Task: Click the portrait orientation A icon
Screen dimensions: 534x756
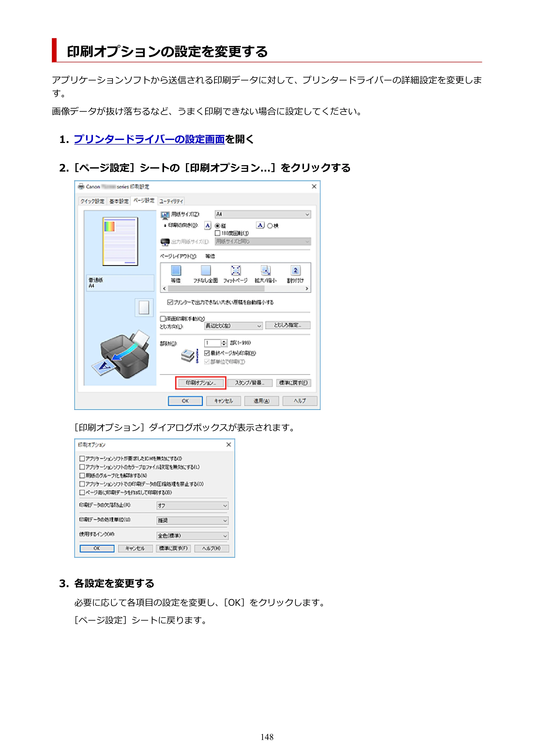Action: (x=208, y=226)
